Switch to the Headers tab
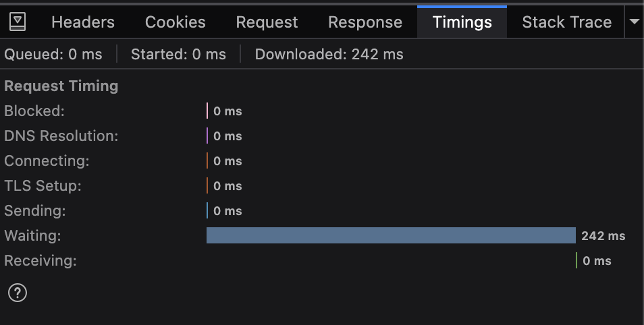644x325 pixels. [x=83, y=22]
